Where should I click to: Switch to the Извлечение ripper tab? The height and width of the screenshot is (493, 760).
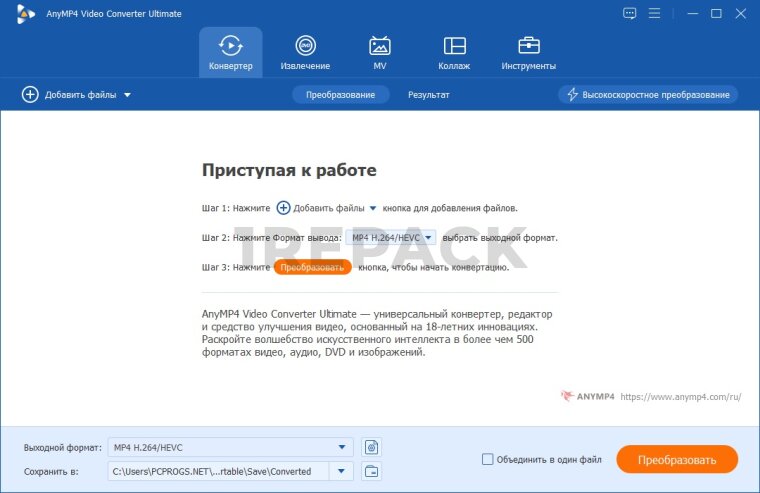point(305,52)
